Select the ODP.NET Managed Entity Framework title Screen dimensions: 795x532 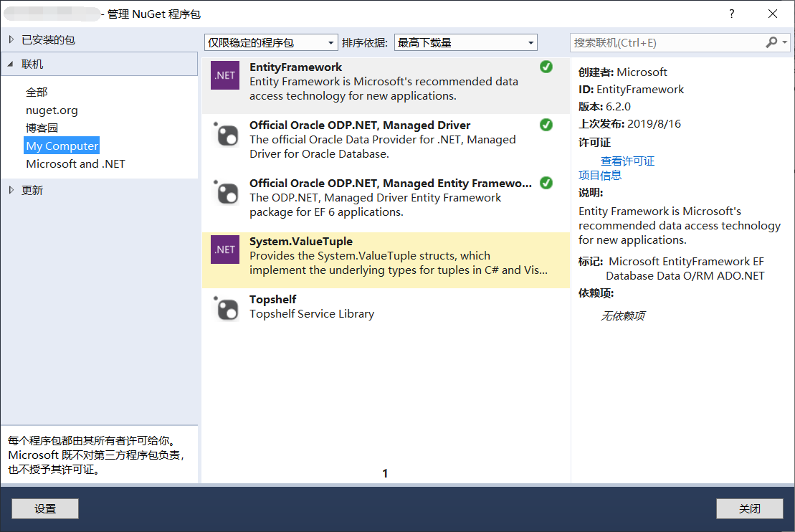coord(391,183)
